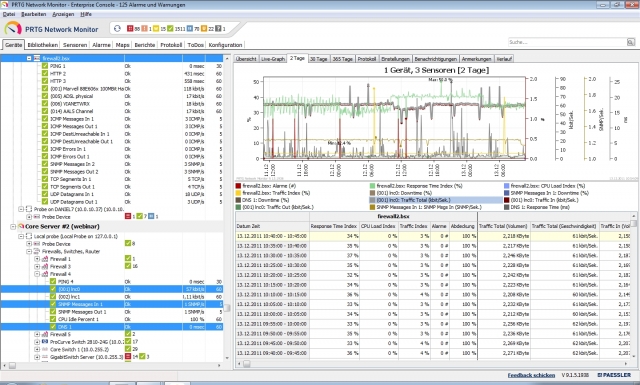Click the blue paused sensors status icon
The image size is (640, 385).
[190, 29]
